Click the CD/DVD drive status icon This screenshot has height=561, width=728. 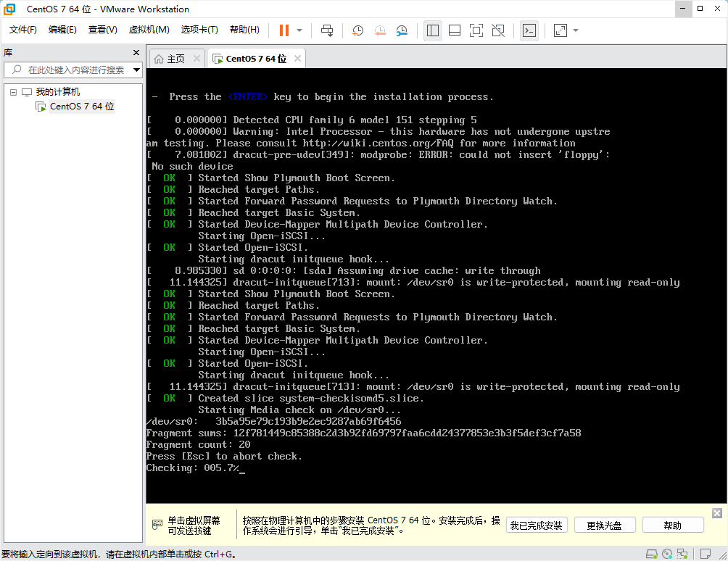(667, 554)
